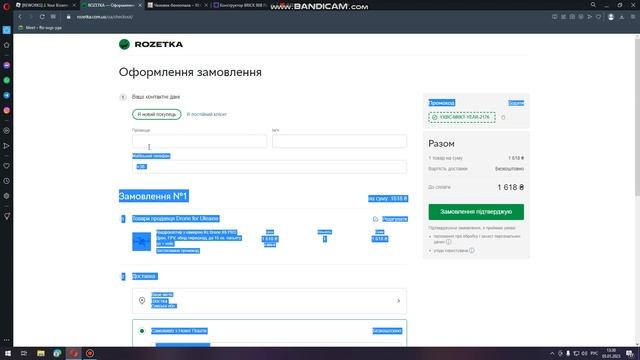Image resolution: width=640 pixels, height=360 pixels.
Task: Open the downloads icon in toolbar
Action: 622,17
